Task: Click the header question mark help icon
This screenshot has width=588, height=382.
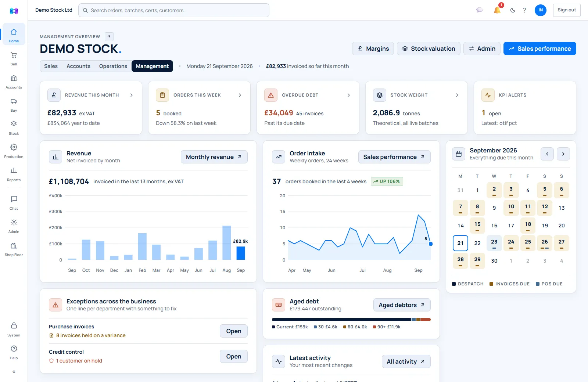Action: (x=525, y=10)
